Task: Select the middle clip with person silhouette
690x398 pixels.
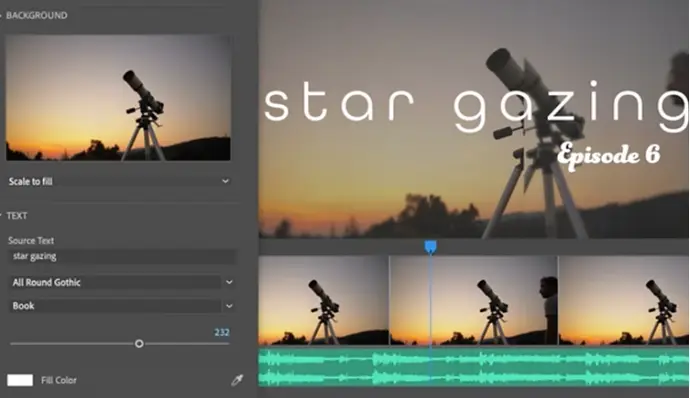Action: click(474, 301)
